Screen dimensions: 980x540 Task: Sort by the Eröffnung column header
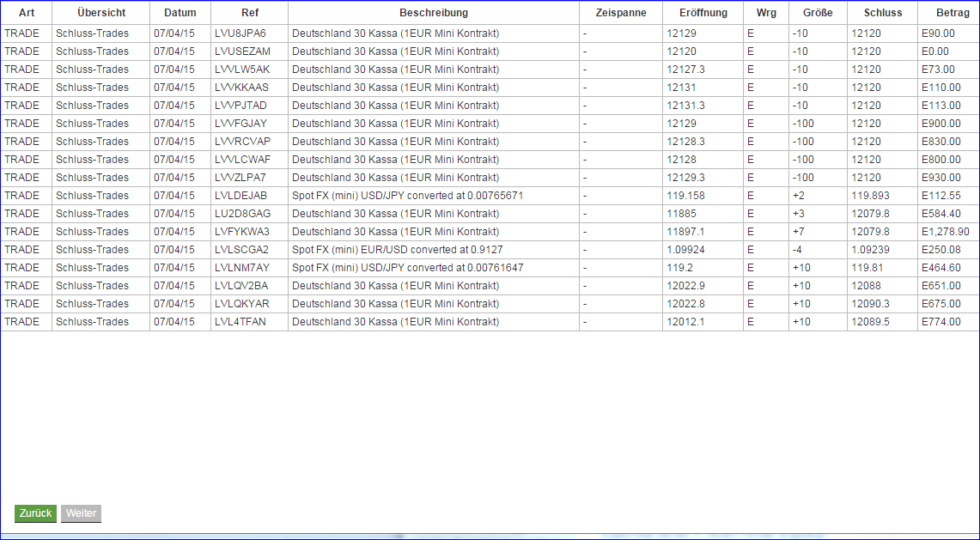(703, 12)
